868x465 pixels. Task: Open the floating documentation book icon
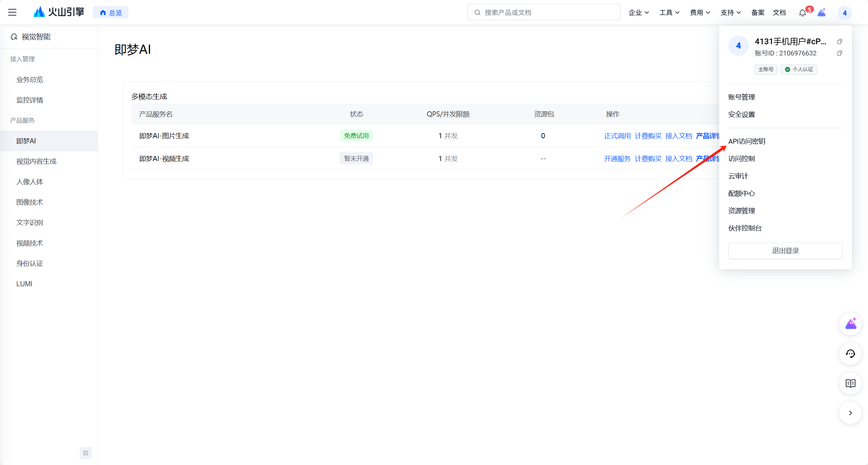tap(851, 383)
